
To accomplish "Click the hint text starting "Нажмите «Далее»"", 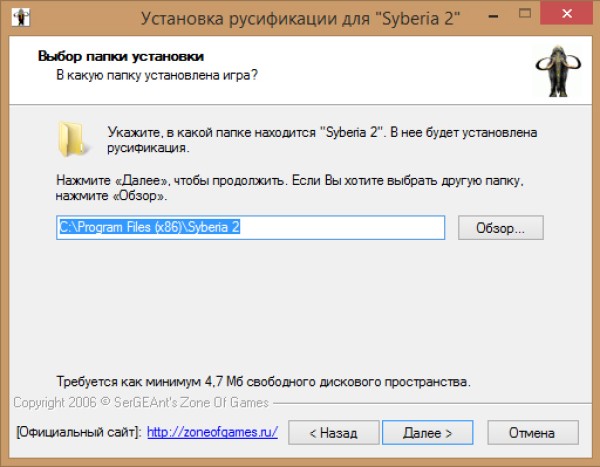I will click(x=290, y=188).
